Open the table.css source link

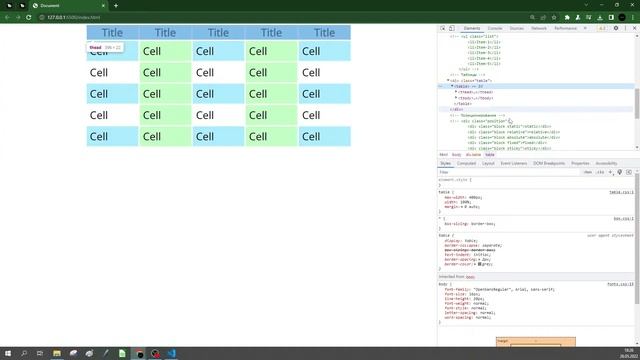click(621, 192)
